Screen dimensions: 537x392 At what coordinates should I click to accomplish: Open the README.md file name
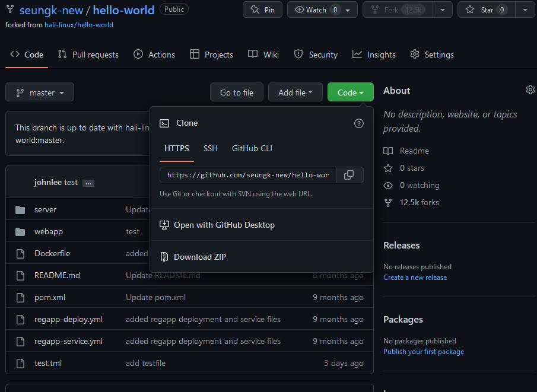point(57,276)
